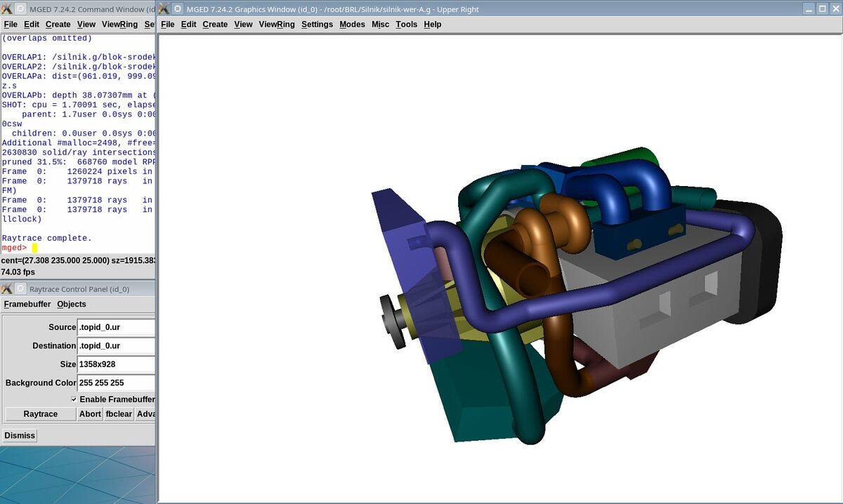Screen dimensions: 843x504
Task: Click sticky button beside Raytrace Control Panel title
Action: point(20,289)
